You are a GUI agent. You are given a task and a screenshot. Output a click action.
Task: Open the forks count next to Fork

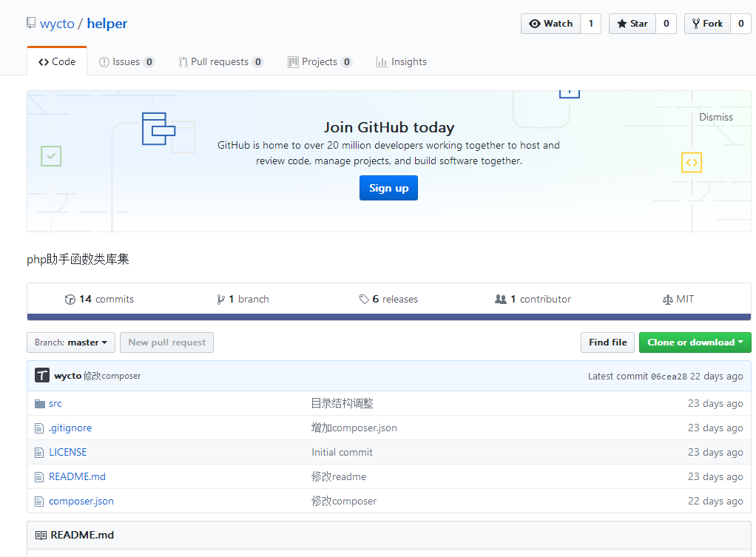[741, 24]
